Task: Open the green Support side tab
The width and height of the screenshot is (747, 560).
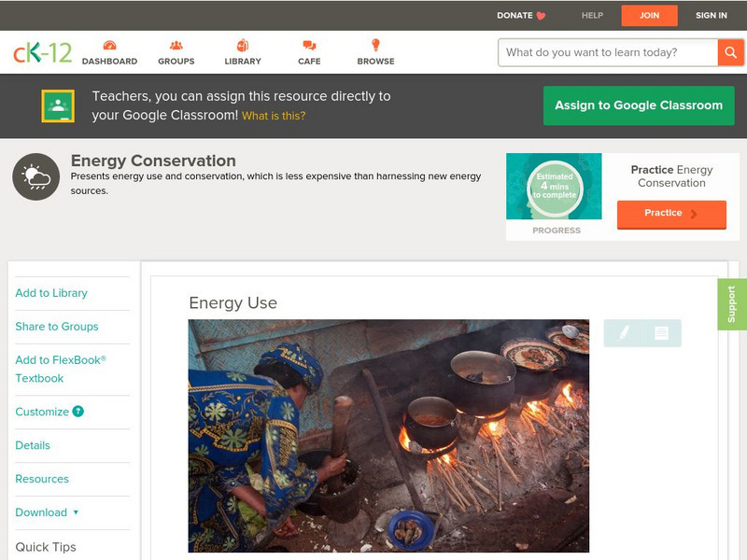Action: click(732, 304)
